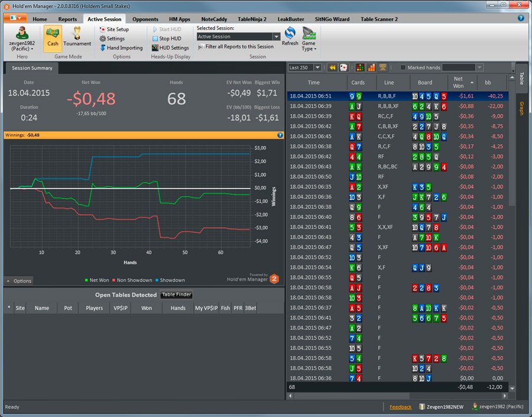532x417 pixels.
Task: Click the hands list scroll up arrow
Action: tap(512, 78)
